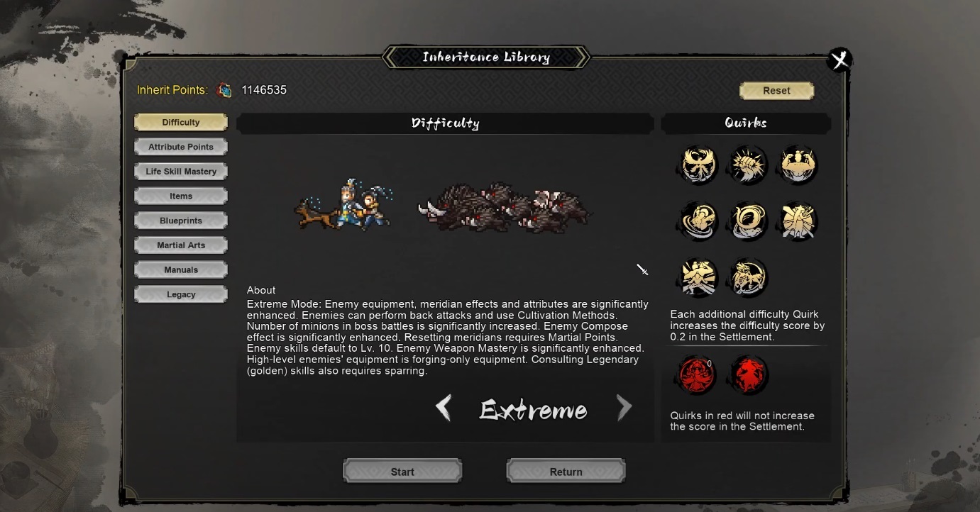Open the Blueprints category
Image resolution: width=980 pixels, height=512 pixels.
tap(181, 221)
